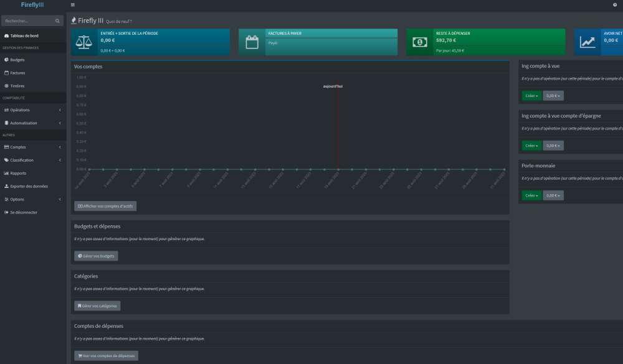Viewport: 623px width, 364px height.
Task: Click the Ing compte à vue panel title
Action: click(540, 66)
